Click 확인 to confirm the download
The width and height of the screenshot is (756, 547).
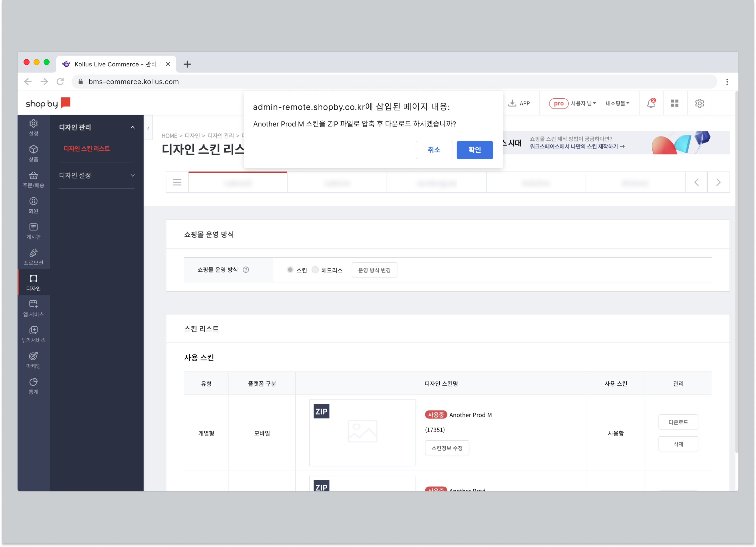click(475, 150)
